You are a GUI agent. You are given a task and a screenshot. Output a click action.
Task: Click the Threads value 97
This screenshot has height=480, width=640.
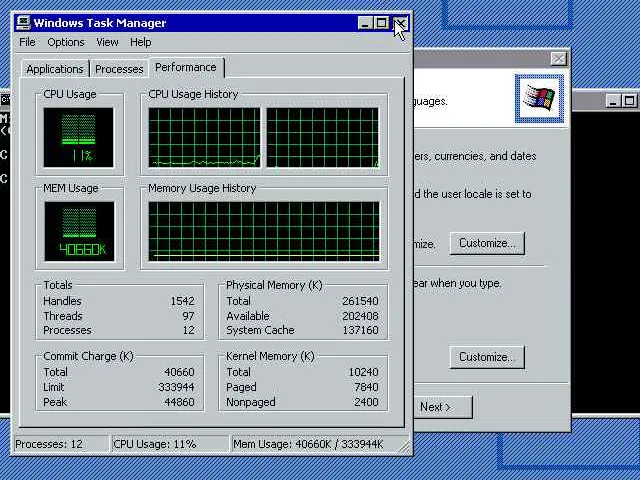pos(188,316)
